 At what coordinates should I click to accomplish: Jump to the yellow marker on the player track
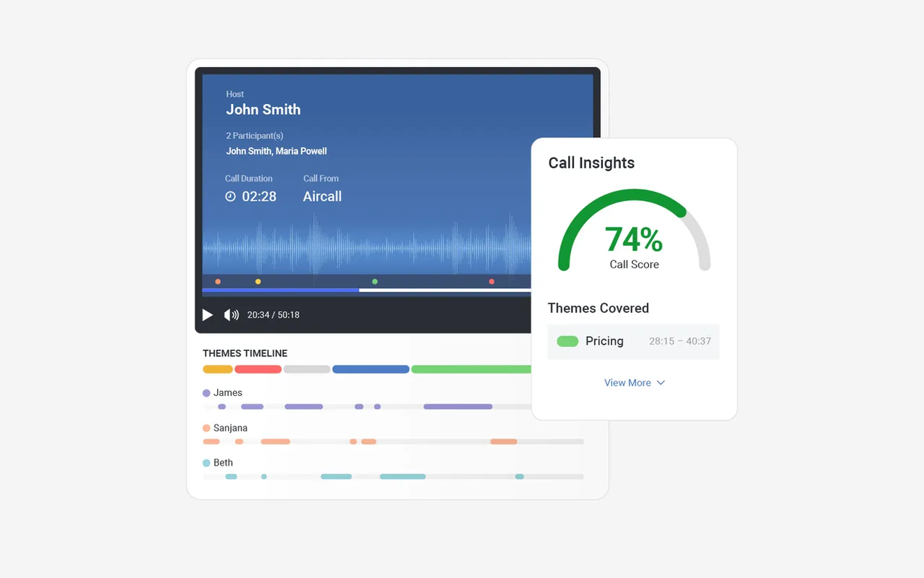point(258,281)
